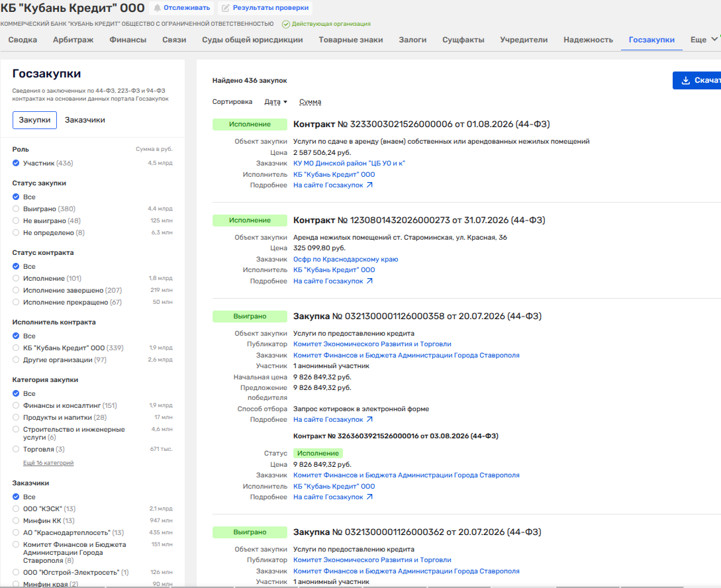The width and height of the screenshot is (721, 588).
Task: Click external arrow icon under Запрос котировок row
Action: 369,419
